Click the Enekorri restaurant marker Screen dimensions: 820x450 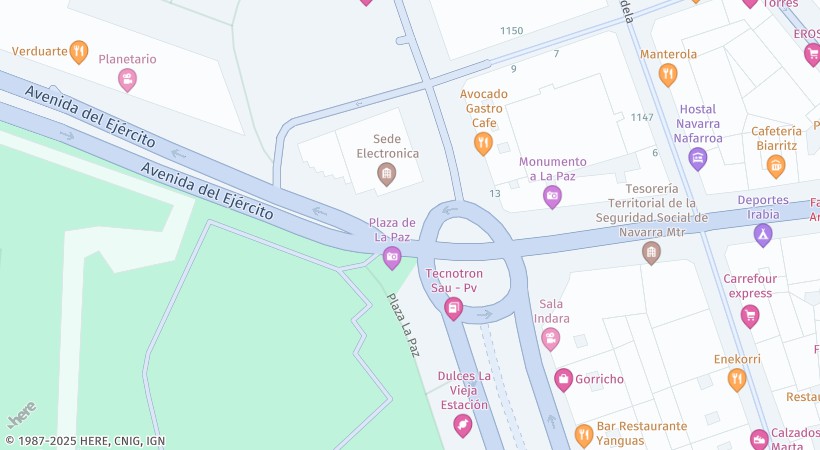[x=737, y=380]
